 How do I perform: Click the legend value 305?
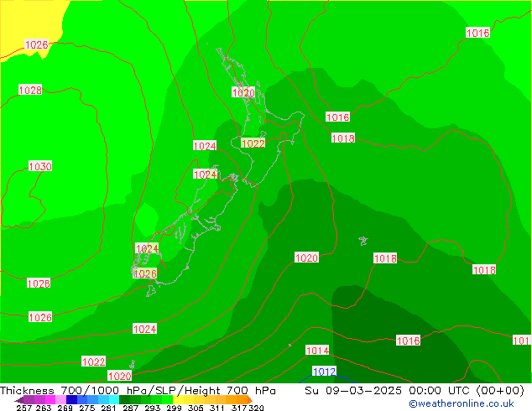(195, 408)
